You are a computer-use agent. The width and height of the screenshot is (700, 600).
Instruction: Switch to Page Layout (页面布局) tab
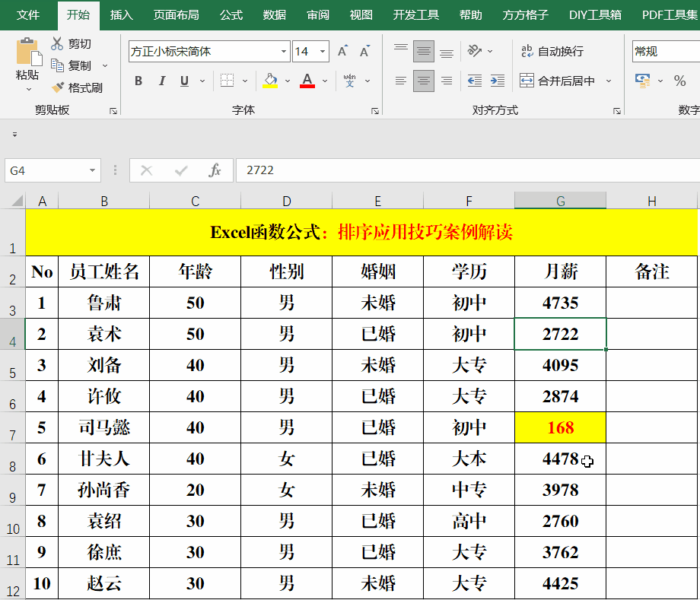click(177, 15)
